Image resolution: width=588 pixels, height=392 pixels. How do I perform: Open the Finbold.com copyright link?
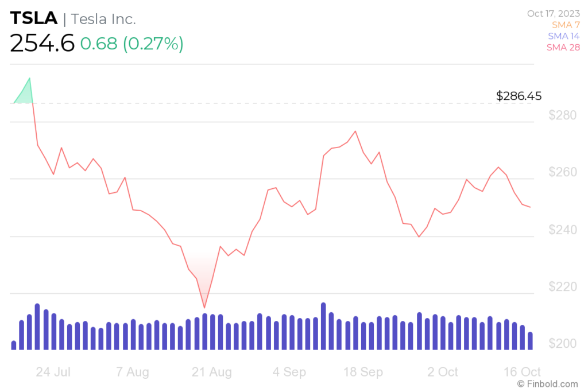pyautogui.click(x=547, y=384)
